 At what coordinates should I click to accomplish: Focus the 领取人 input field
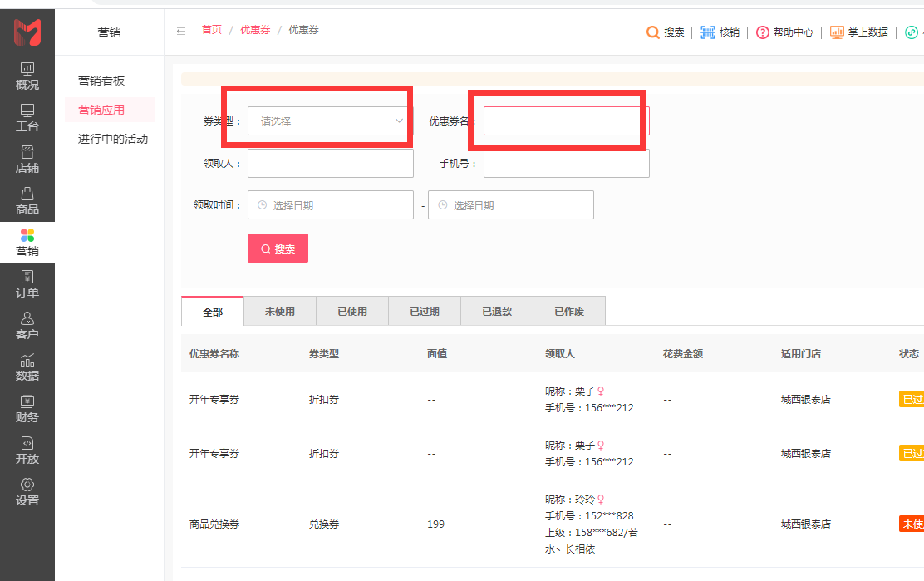331,163
